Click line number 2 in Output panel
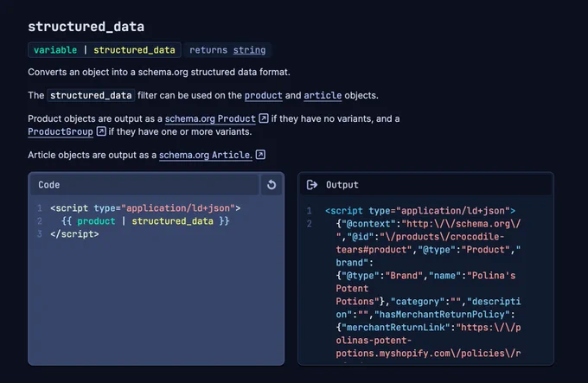This screenshot has height=383, width=588. (x=309, y=224)
